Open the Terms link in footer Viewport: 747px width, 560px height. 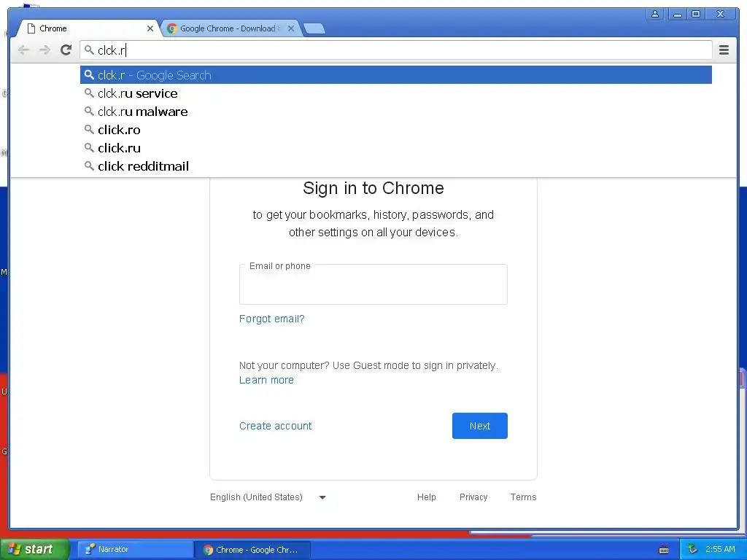[523, 497]
